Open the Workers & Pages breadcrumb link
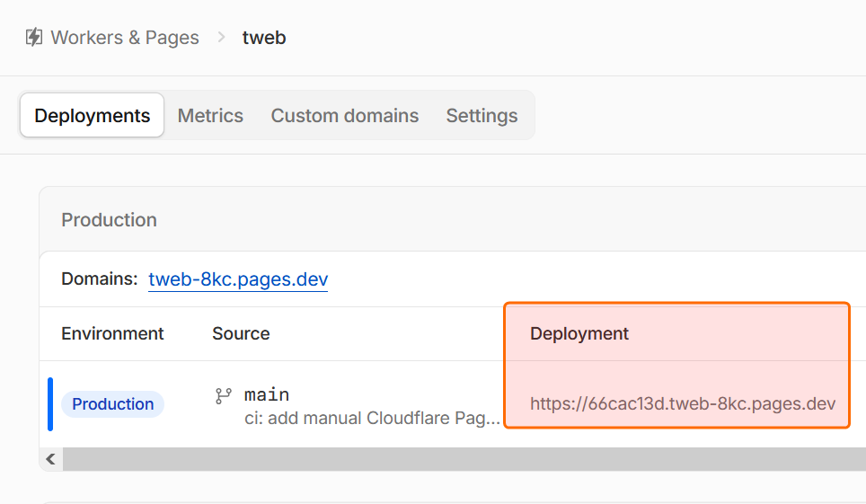This screenshot has width=866, height=504. (x=125, y=38)
